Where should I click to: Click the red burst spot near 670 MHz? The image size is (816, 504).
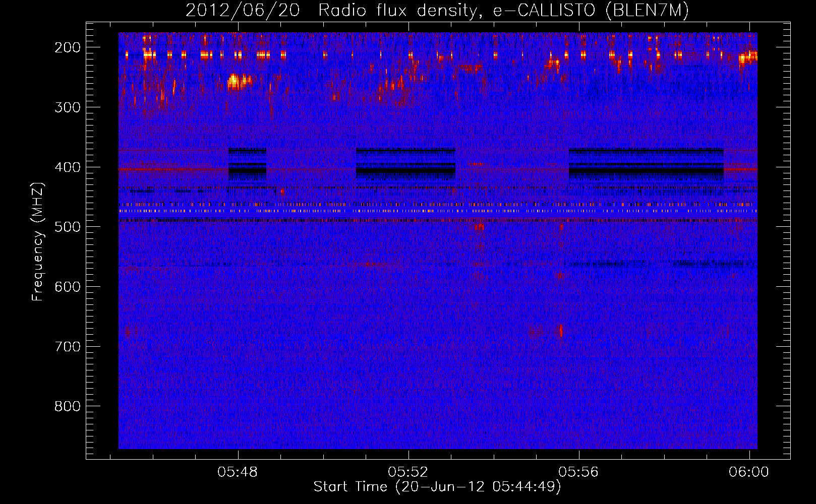coord(561,331)
